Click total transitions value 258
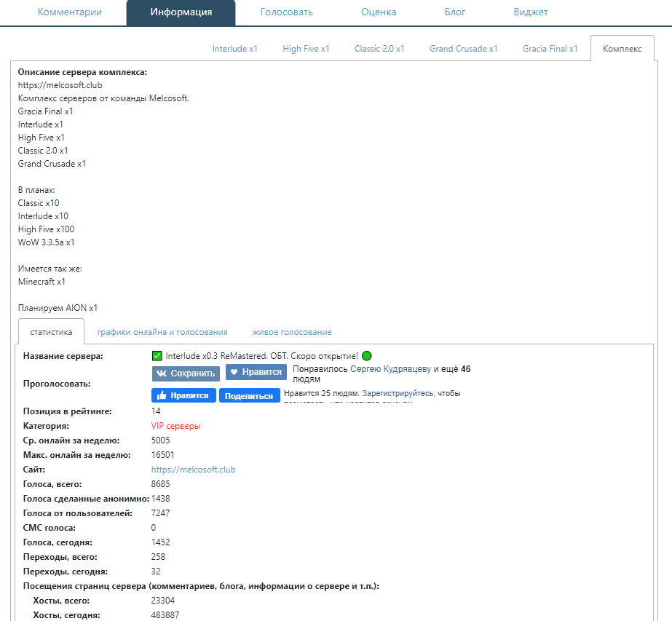This screenshot has width=672, height=621. pos(158,557)
